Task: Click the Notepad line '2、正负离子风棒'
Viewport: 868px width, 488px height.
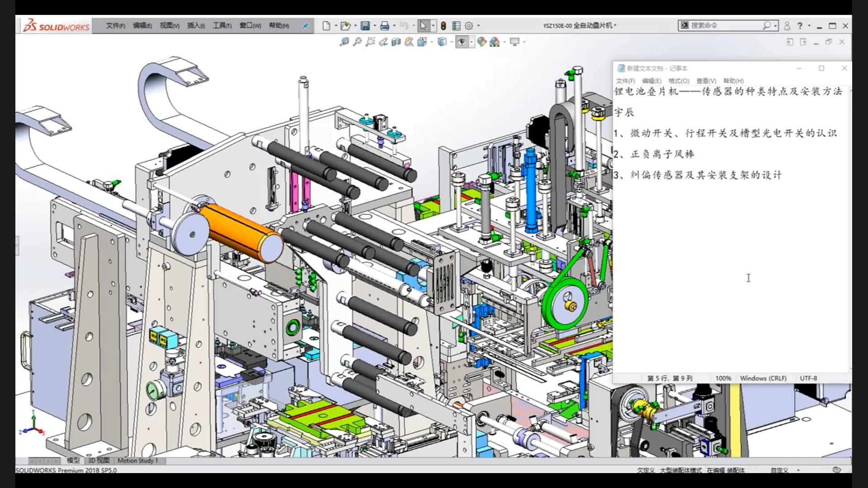Action: [654, 154]
